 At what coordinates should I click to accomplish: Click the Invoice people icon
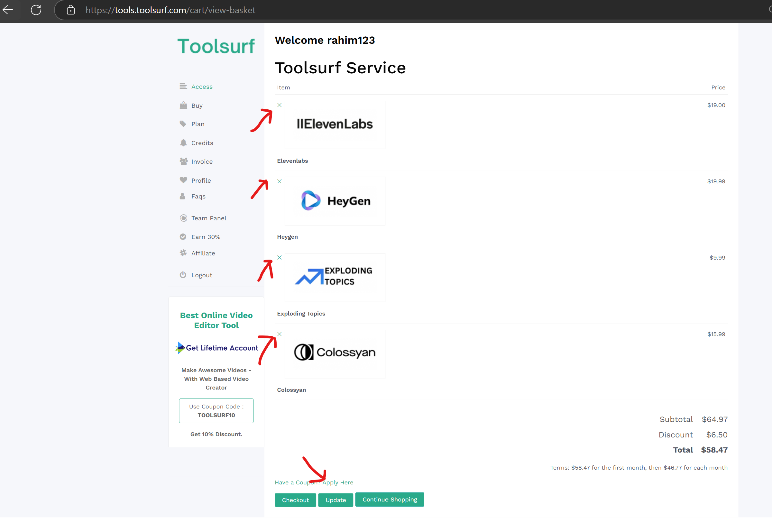(x=183, y=161)
